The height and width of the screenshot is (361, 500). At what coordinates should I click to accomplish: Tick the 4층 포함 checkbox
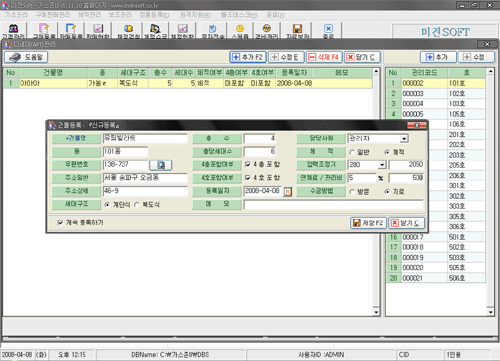coord(248,164)
